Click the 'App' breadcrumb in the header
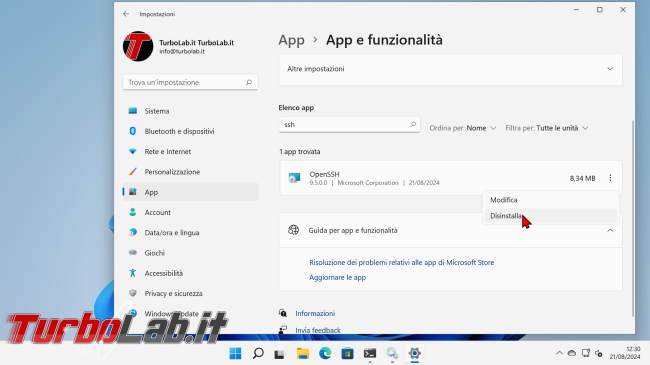The width and height of the screenshot is (650, 365). coord(291,40)
